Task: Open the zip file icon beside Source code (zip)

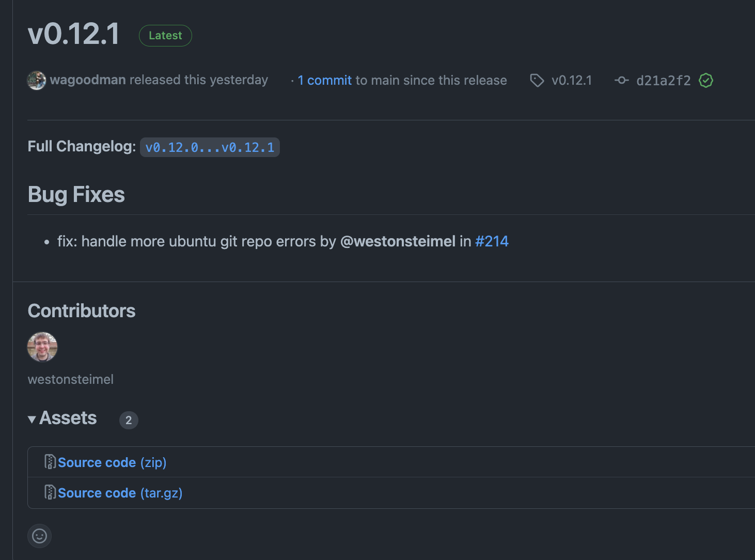Action: (x=50, y=462)
